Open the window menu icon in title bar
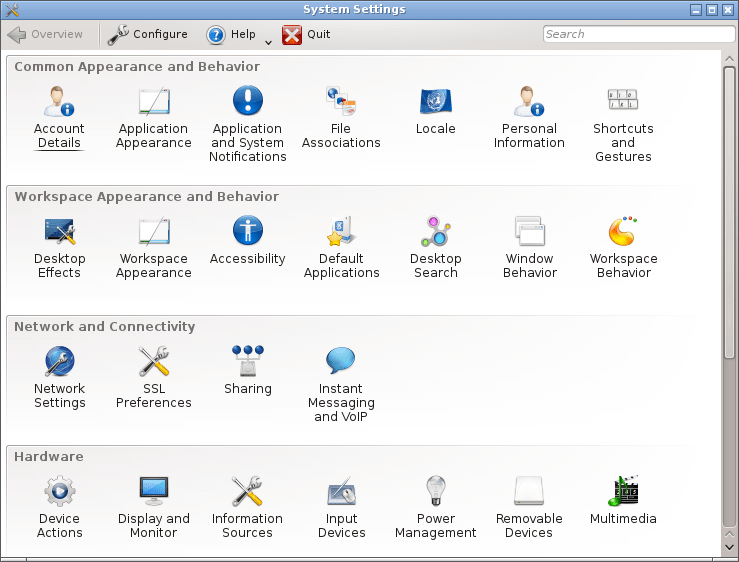 [11, 9]
